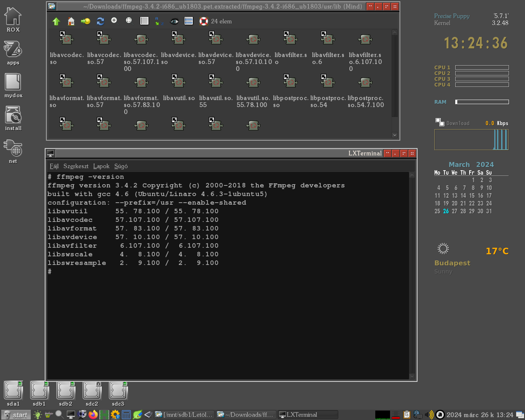Viewport: 525px width, 420px height.
Task: Open the sdb1 drive icon
Action: coord(39,394)
